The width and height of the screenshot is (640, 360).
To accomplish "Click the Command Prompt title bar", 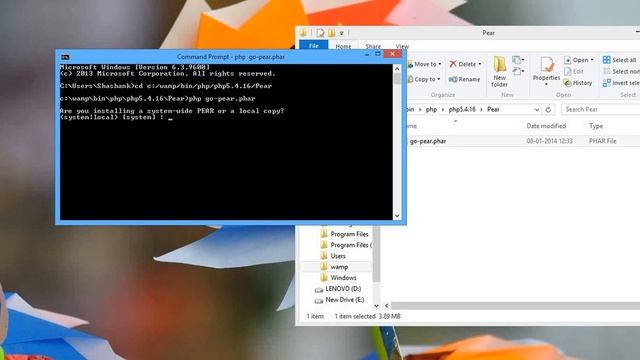I will click(231, 57).
